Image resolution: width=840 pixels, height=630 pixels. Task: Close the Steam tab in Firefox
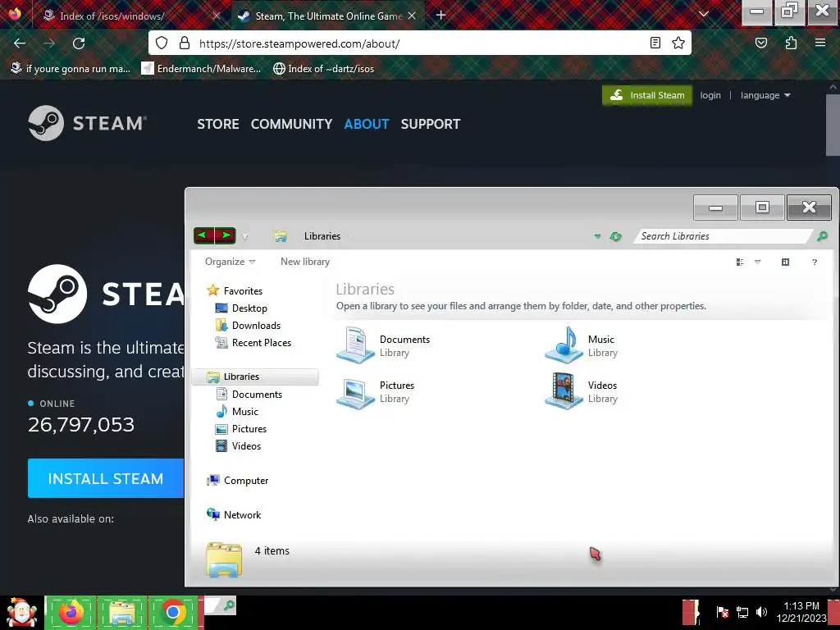(412, 16)
